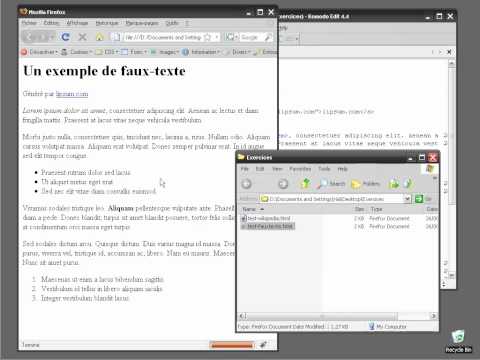Click the 'Un exemple de faux-texte' heading
The image size is (480, 360).
pyautogui.click(x=104, y=71)
